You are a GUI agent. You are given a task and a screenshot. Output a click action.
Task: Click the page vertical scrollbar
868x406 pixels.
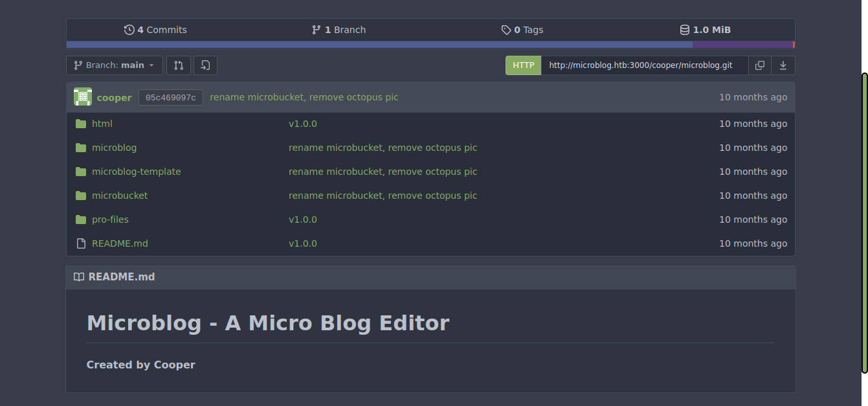click(864, 223)
